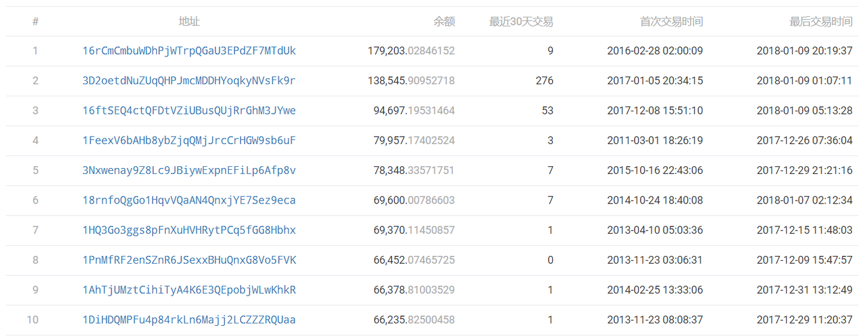Open address 16rCmCmbuWDhPjWTrpQGaU3EPdZF7MTdUk
The width and height of the screenshot is (868, 336).
(189, 51)
